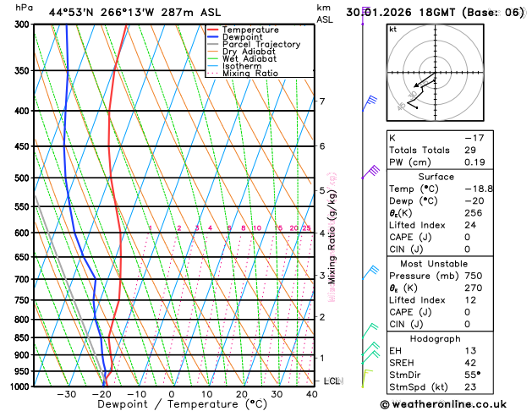Click the mixing ratio label 10
The image size is (532, 411).
(x=257, y=227)
